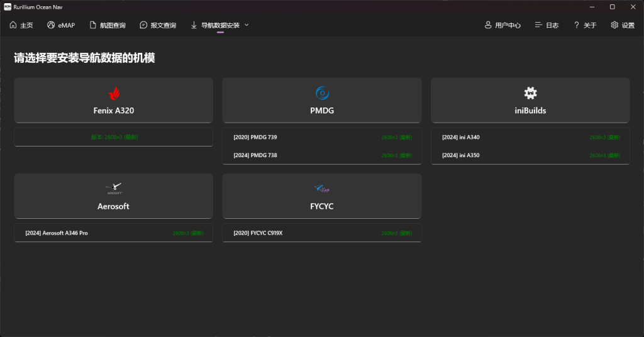Click the 设置 label

pyautogui.click(x=628, y=25)
